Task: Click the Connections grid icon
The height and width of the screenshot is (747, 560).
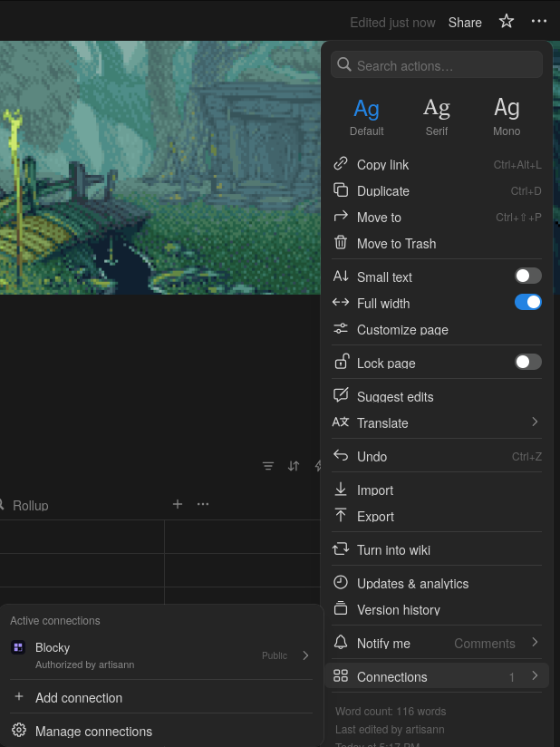Action: coord(341,675)
